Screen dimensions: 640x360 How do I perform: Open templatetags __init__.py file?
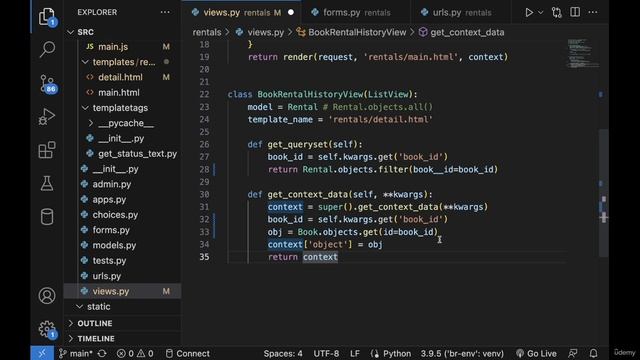(121, 139)
